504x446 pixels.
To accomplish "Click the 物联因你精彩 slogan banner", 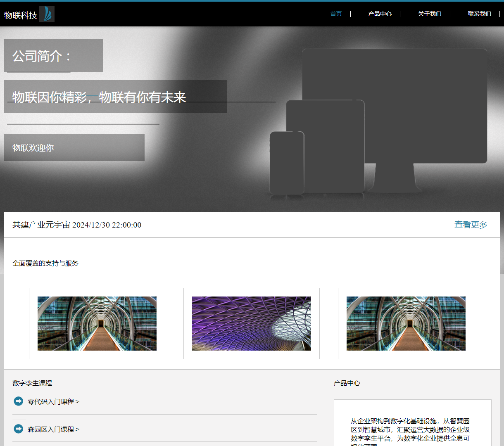I will point(115,97).
